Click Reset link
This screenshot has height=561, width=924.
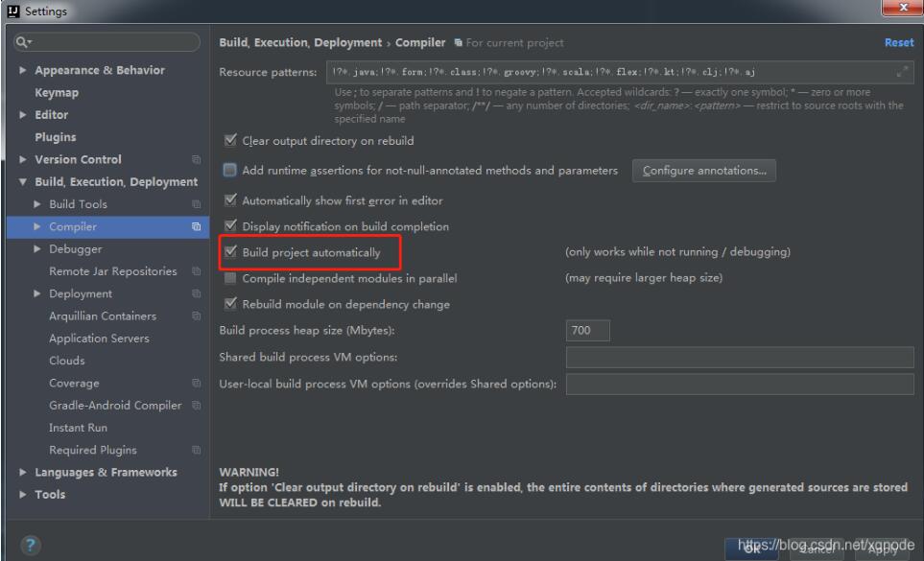click(x=899, y=42)
